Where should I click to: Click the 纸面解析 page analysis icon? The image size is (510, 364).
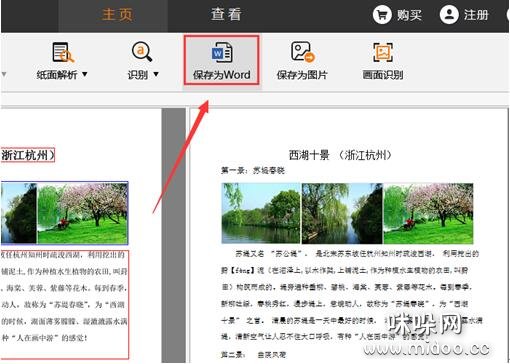tap(63, 52)
